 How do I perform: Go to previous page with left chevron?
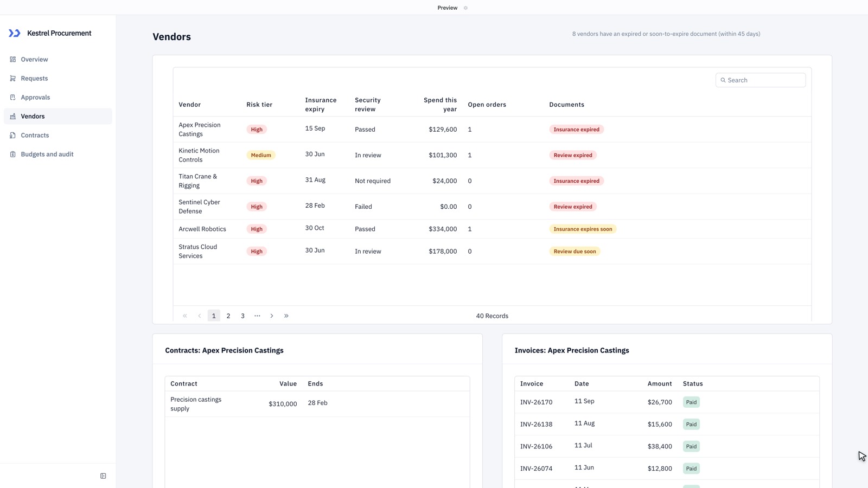[199, 316]
